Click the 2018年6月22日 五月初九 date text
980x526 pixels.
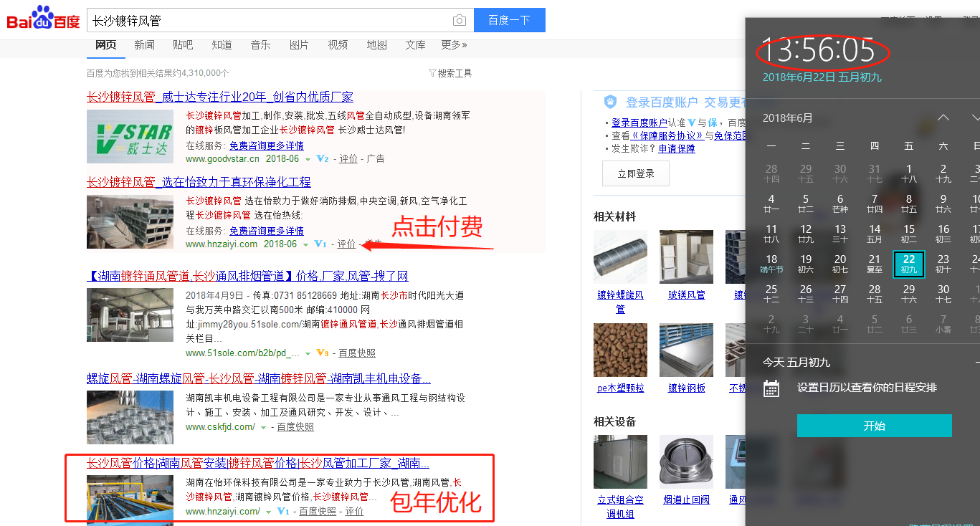point(822,77)
